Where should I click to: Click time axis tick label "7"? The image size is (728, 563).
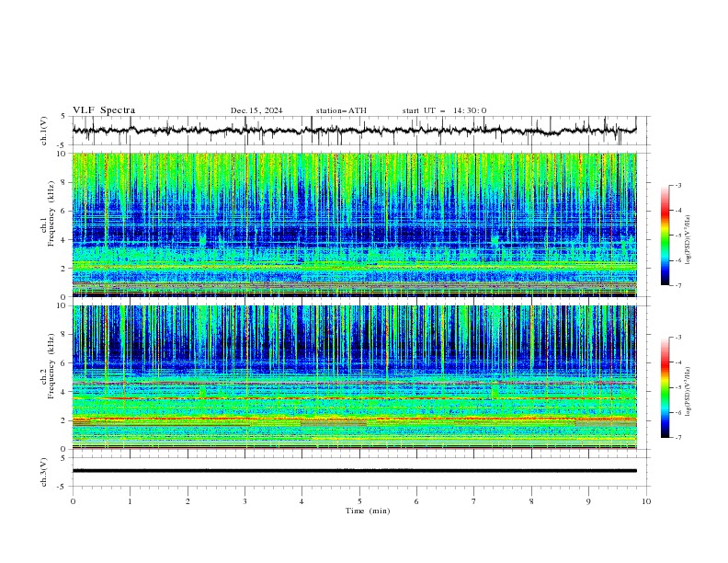click(x=473, y=501)
